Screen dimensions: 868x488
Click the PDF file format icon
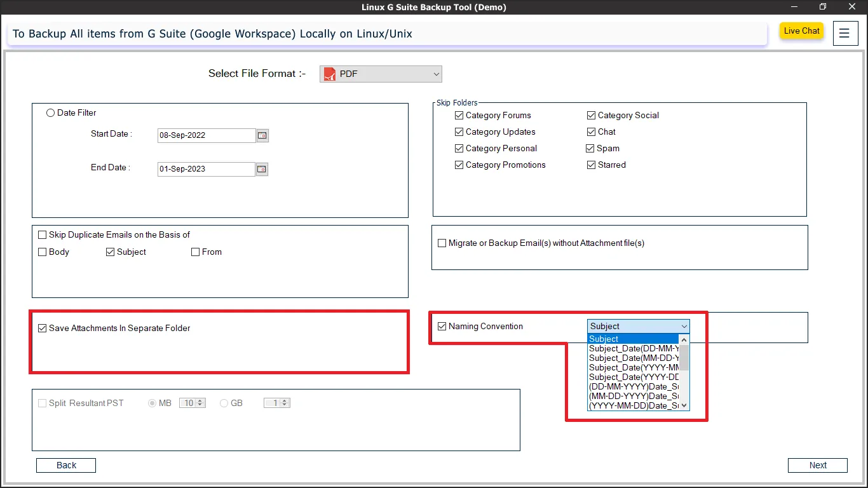(330, 74)
